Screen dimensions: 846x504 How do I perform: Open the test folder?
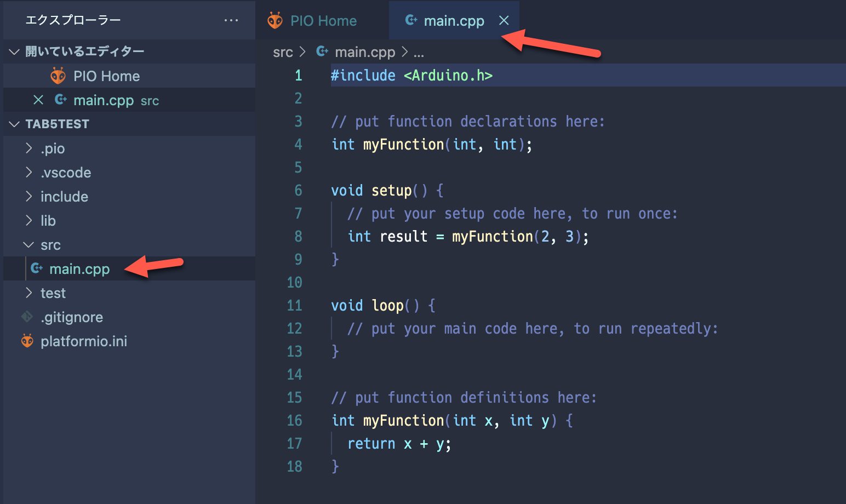(x=53, y=293)
